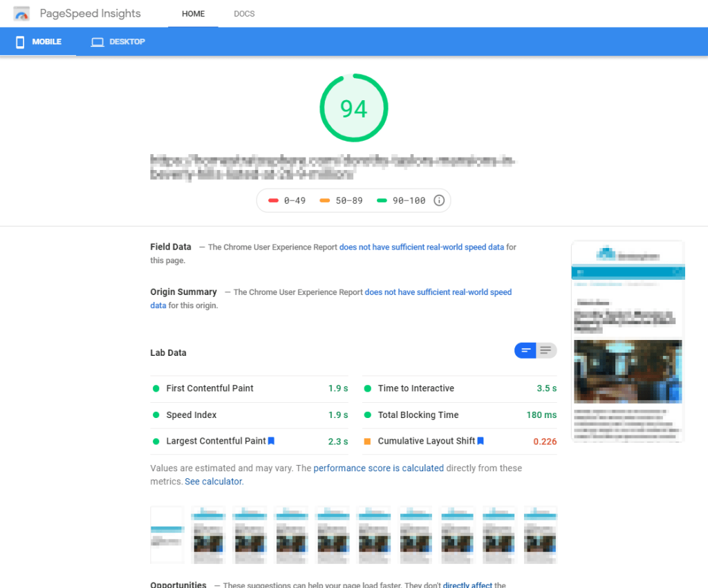Follow the performance score is calculated link
The height and width of the screenshot is (588, 708).
[x=378, y=468]
